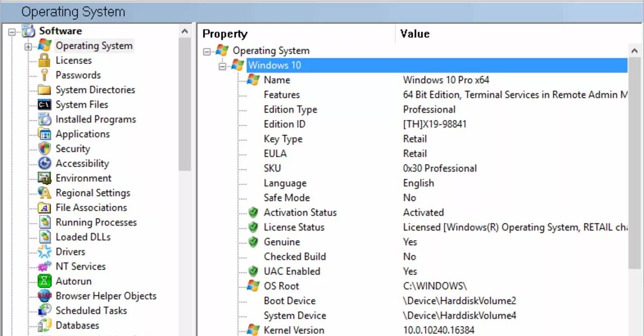The image size is (644, 336).
Task: Click the Windows flag icon beside Name
Action: (253, 80)
